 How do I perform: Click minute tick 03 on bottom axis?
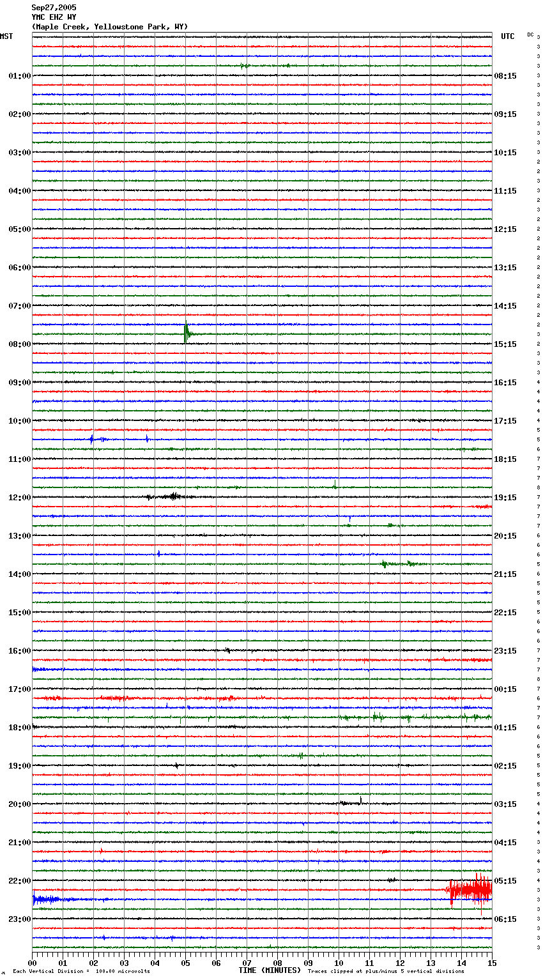pos(125,963)
